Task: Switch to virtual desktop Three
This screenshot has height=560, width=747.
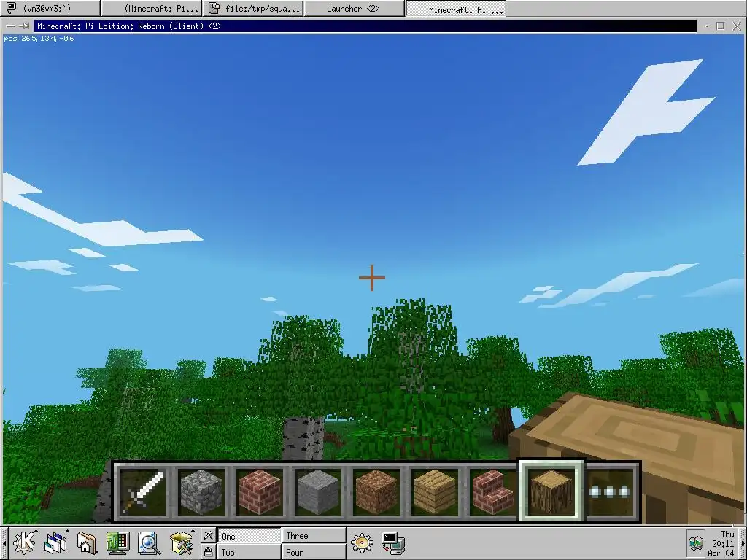Action: (314, 536)
